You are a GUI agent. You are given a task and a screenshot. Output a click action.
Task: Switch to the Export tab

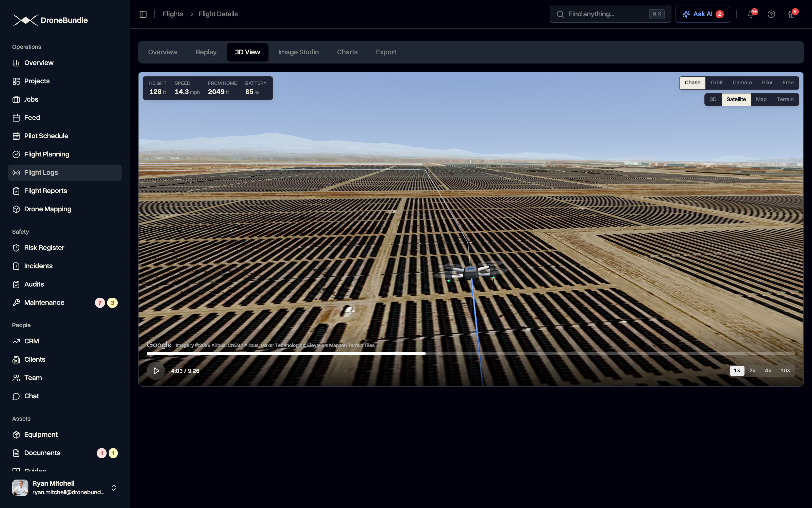pos(386,52)
